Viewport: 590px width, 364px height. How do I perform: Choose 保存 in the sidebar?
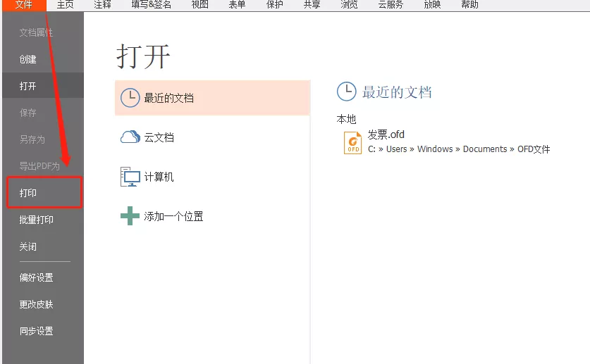(x=28, y=113)
